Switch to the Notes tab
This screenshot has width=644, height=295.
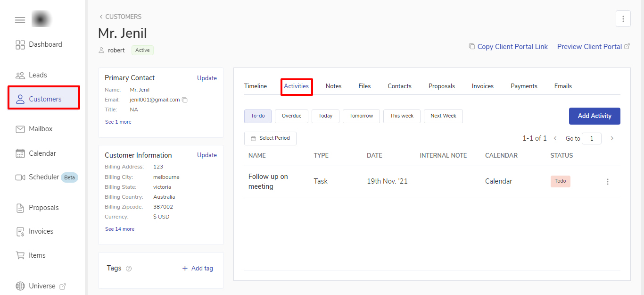333,86
